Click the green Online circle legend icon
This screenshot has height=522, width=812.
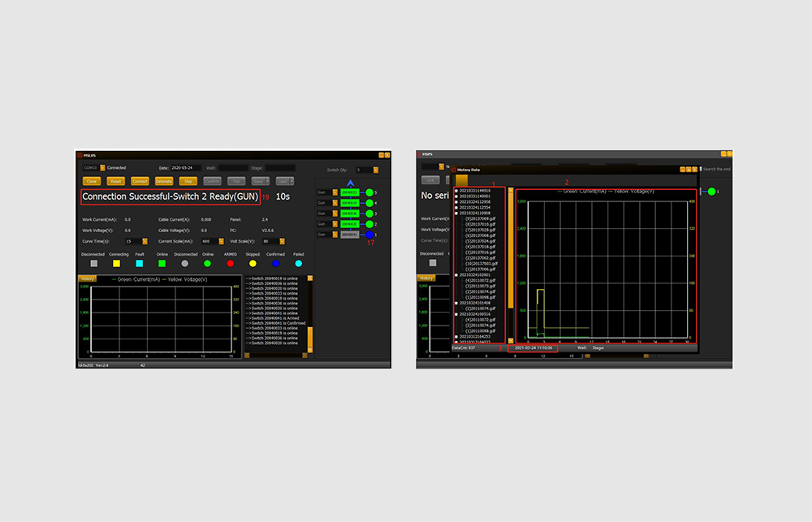point(208,264)
